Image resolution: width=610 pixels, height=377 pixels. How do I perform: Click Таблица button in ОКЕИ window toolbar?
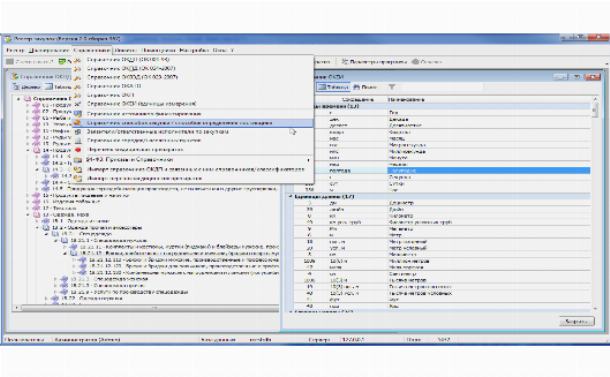click(333, 87)
